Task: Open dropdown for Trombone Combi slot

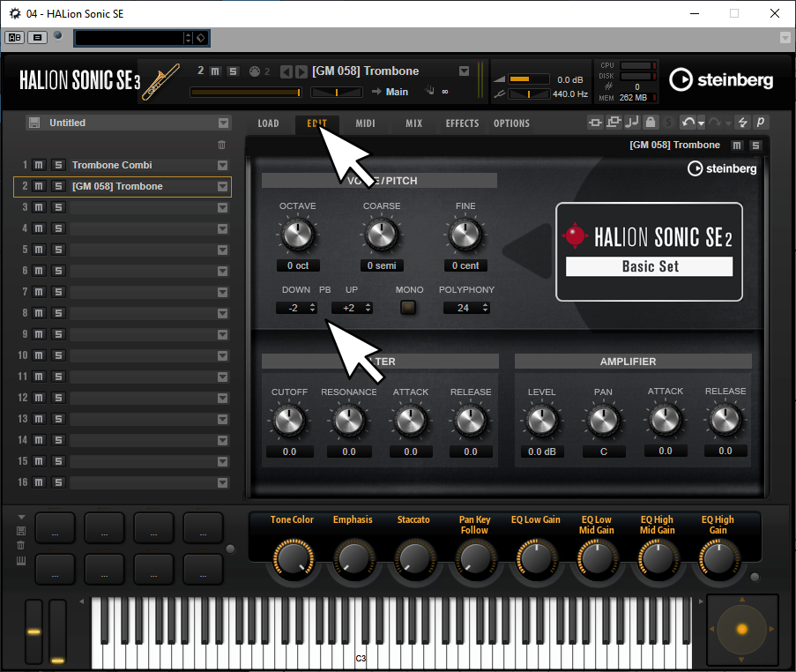Action: click(x=222, y=165)
